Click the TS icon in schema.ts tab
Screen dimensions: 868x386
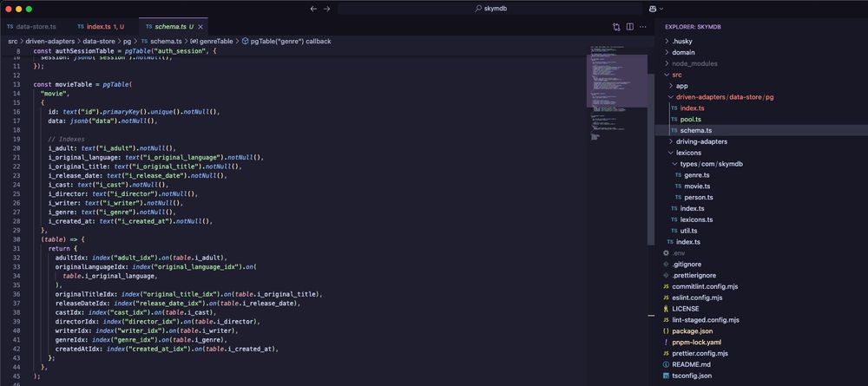coord(149,27)
